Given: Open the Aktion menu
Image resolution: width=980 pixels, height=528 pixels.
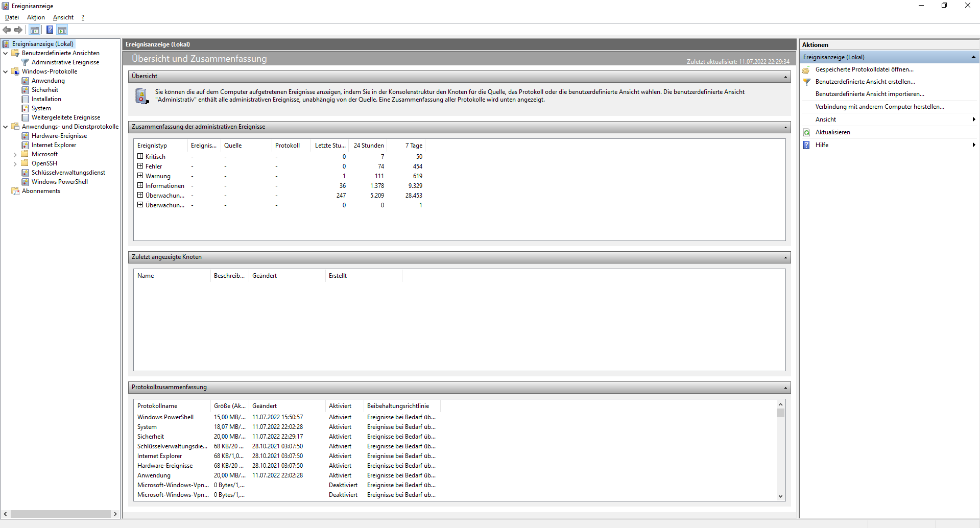Looking at the screenshot, I should 36,17.
